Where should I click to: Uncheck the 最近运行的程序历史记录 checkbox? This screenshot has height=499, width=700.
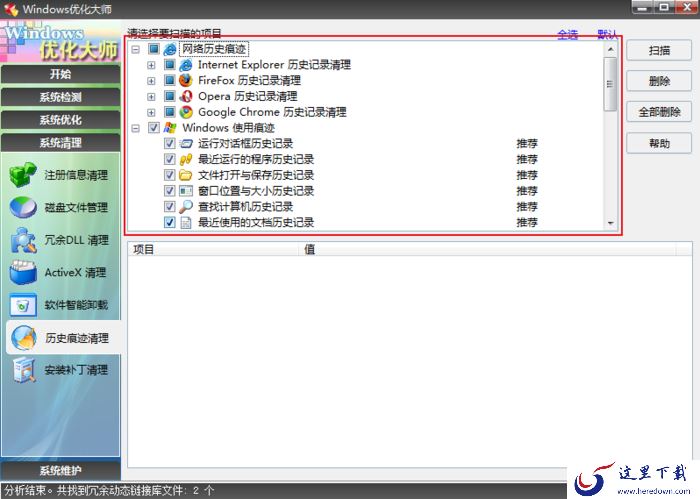(x=169, y=159)
